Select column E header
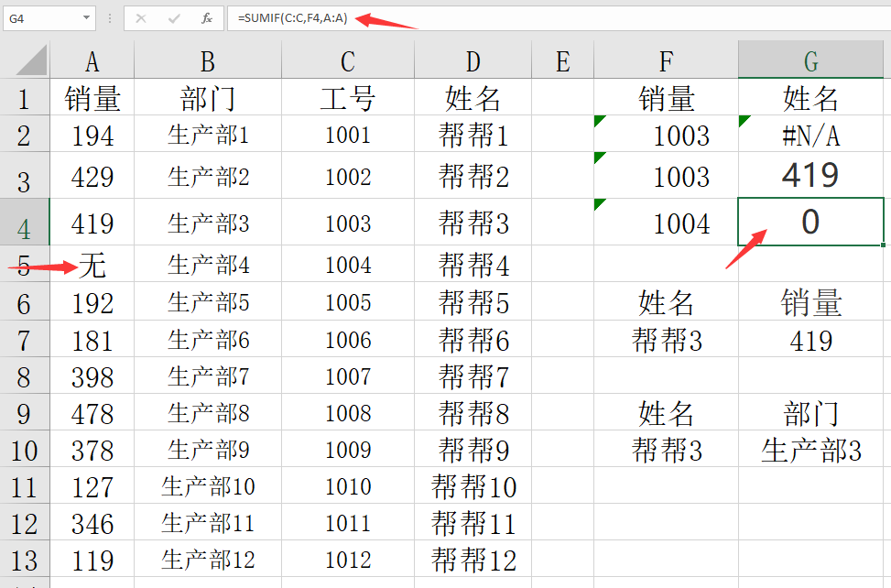The image size is (891, 588). (562, 60)
